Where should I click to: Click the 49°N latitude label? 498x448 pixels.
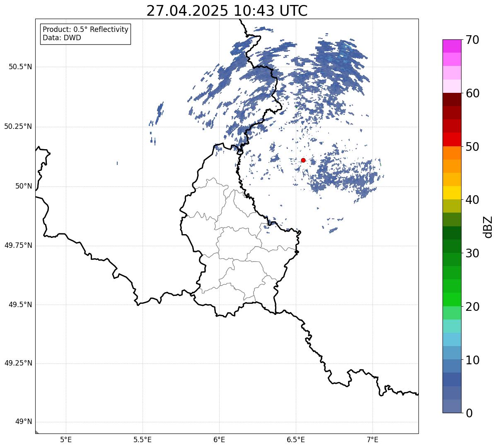24,422
